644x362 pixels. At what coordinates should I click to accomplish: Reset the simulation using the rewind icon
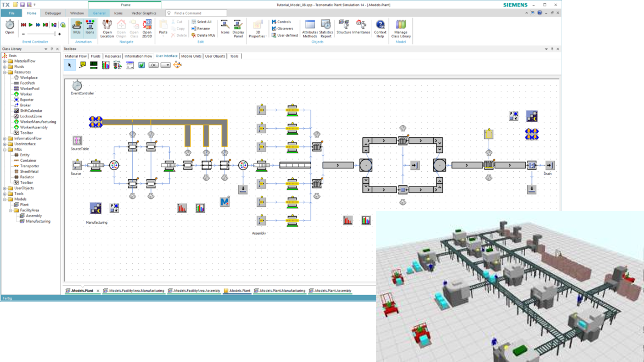point(23,25)
